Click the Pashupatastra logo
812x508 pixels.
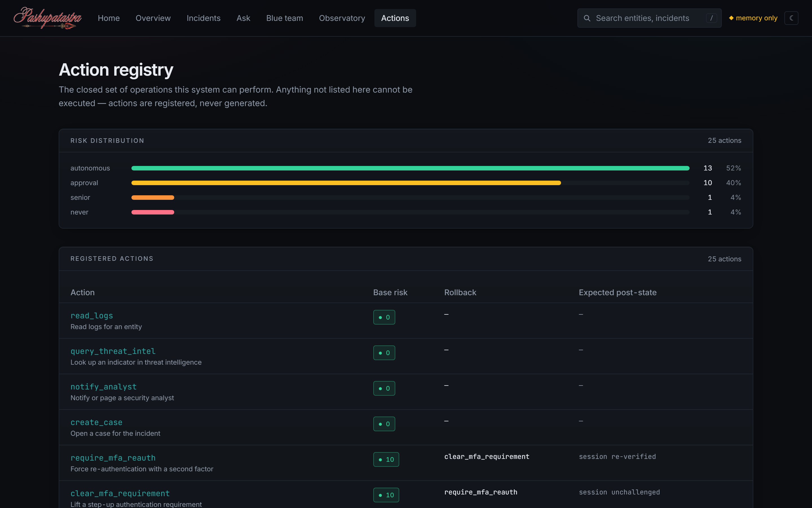click(47, 18)
